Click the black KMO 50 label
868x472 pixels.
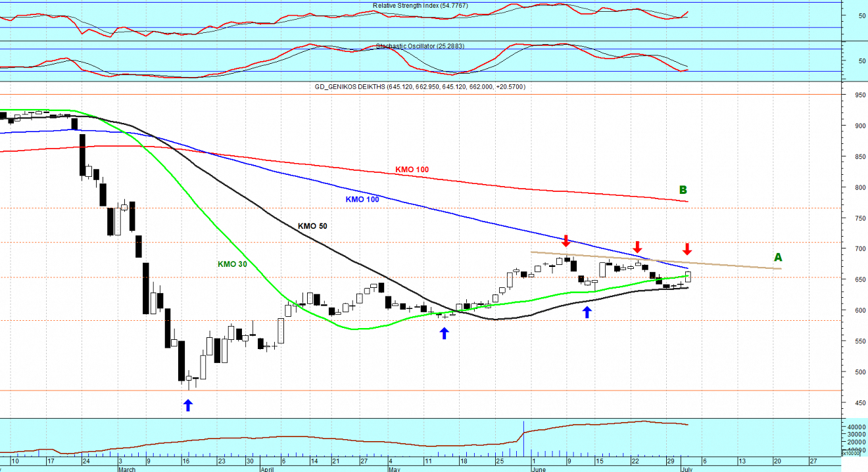(x=312, y=226)
